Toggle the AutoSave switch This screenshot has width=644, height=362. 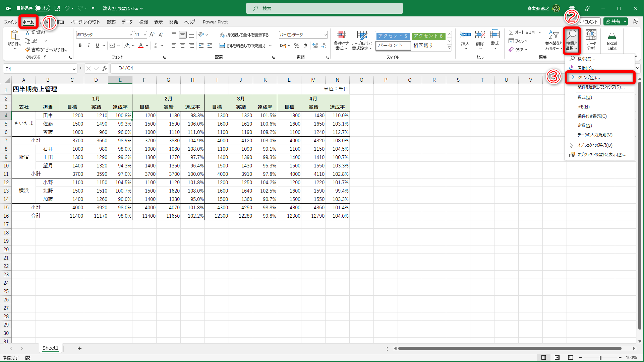pos(42,8)
